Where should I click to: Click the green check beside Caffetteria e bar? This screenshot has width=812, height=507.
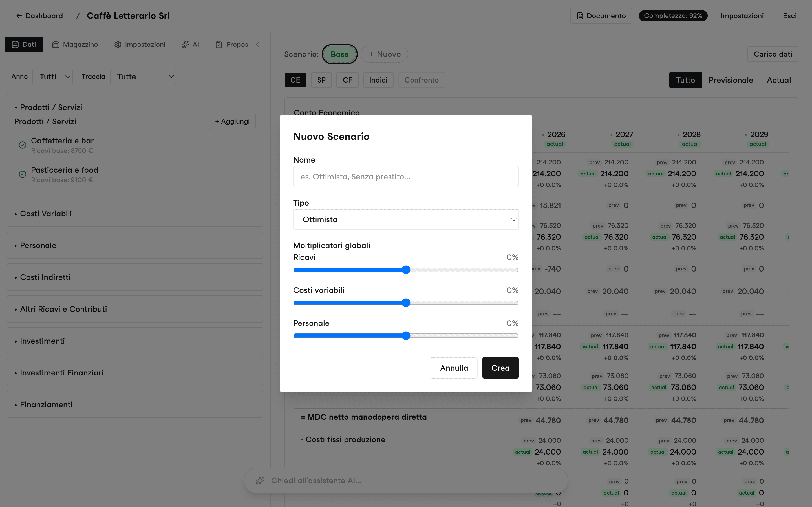23,145
